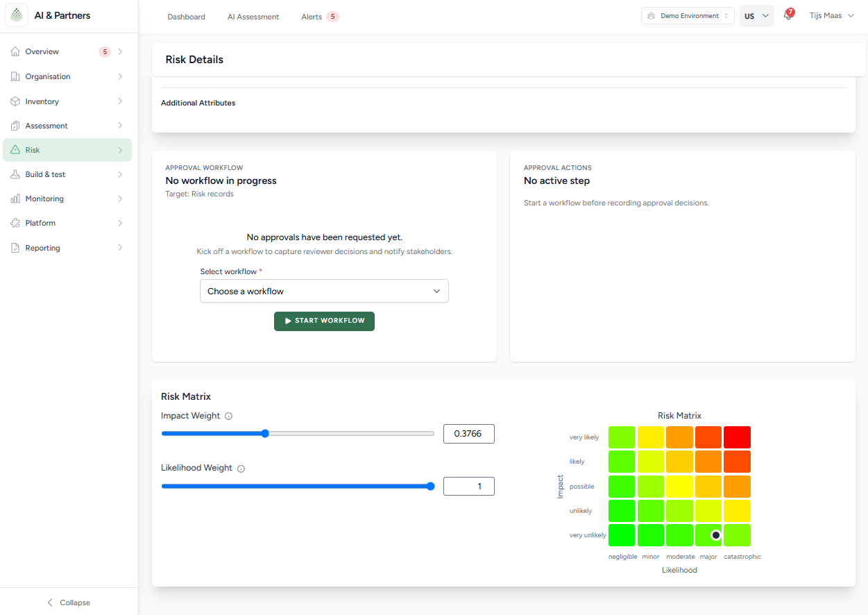Expand the Build & test sidebar chevron

coord(120,174)
